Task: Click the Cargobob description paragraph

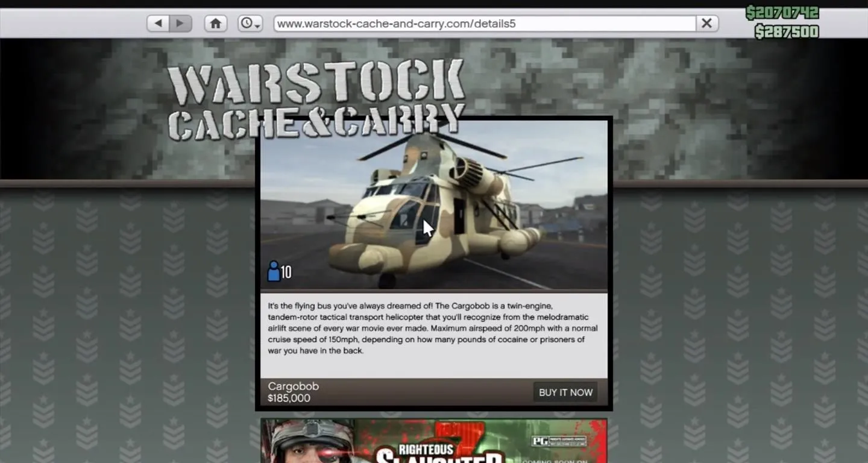Action: [x=433, y=328]
